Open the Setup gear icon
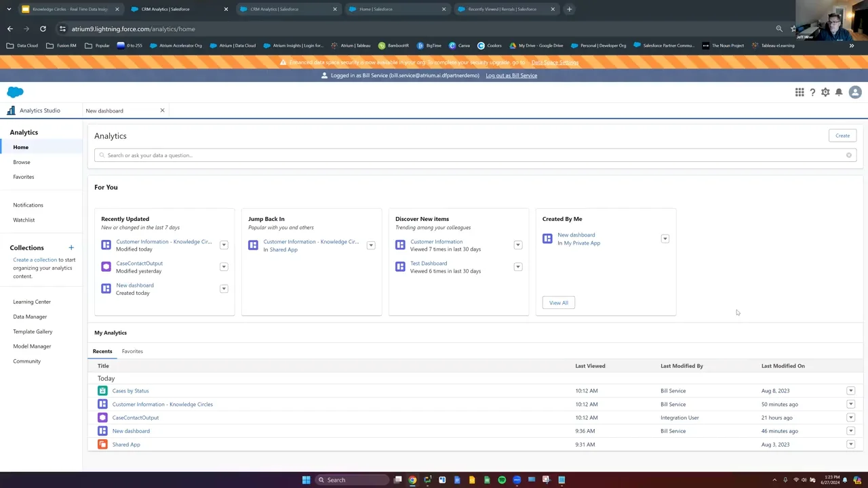Viewport: 868px width, 488px height. click(x=825, y=92)
